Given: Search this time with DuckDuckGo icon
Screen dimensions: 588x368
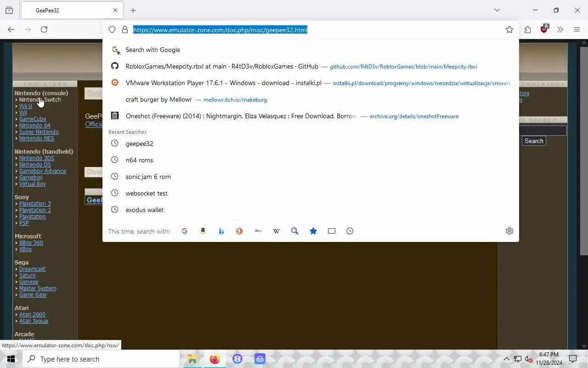Looking at the screenshot, I should click(240, 231).
